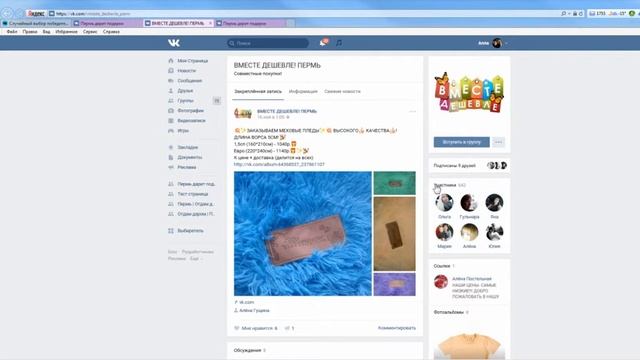Open the Фотоальбомы section heading
Screen dimensions: 640x360
[449, 312]
